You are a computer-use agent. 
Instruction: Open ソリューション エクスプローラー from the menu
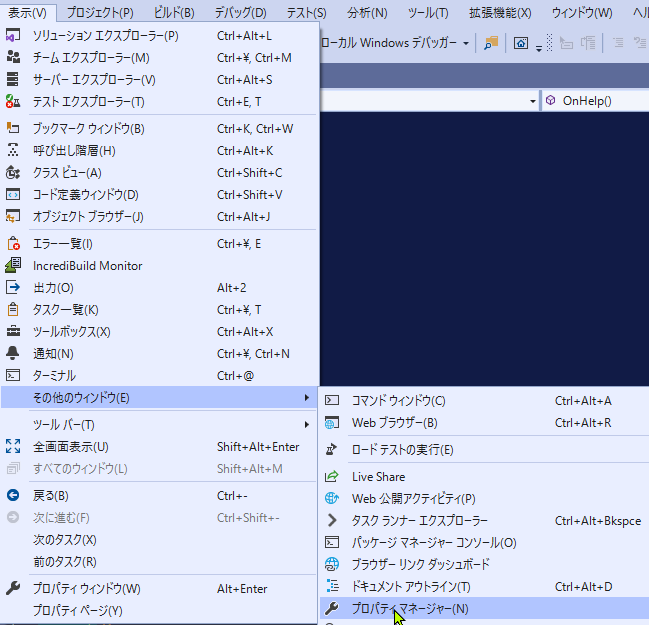pyautogui.click(x=160, y=36)
